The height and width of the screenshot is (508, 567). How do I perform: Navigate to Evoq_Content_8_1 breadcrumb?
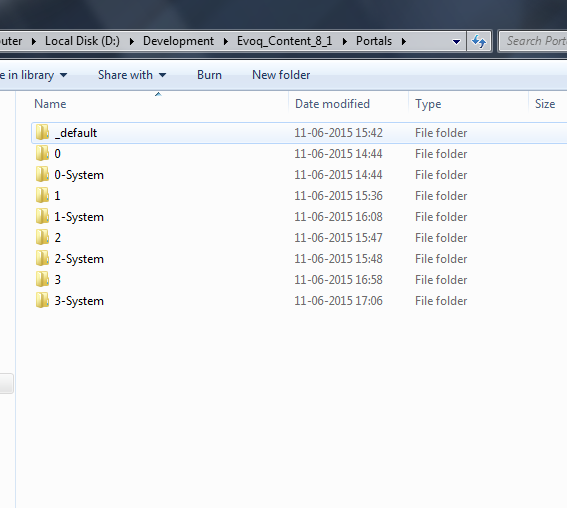pyautogui.click(x=284, y=41)
